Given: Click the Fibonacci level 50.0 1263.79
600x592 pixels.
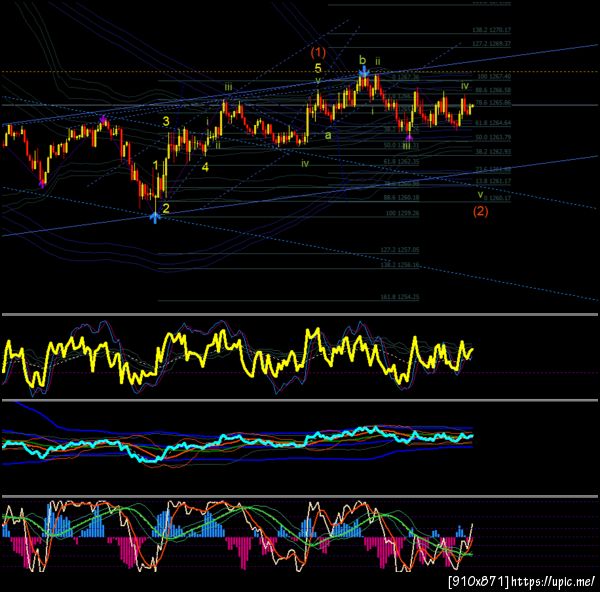Looking at the screenshot, I should [x=493, y=137].
